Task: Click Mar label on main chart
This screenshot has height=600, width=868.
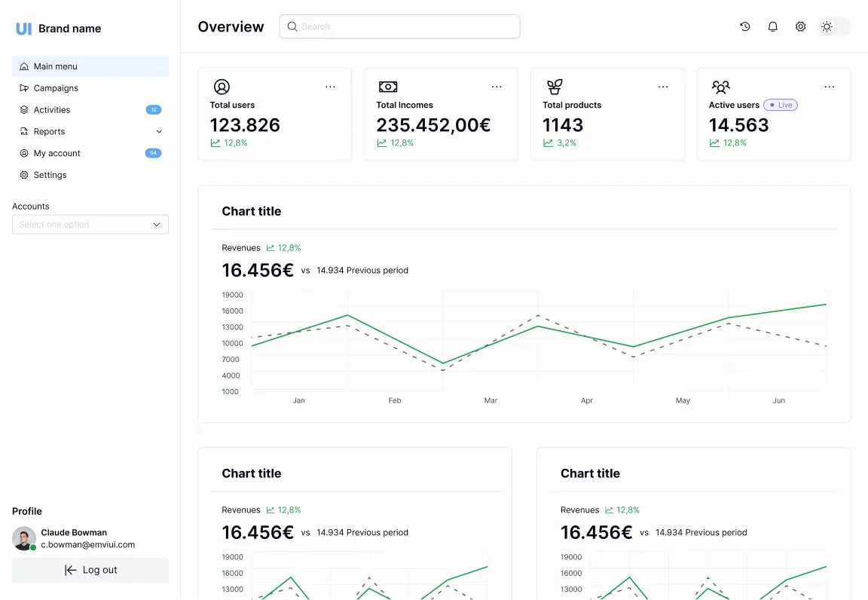Action: coord(491,400)
